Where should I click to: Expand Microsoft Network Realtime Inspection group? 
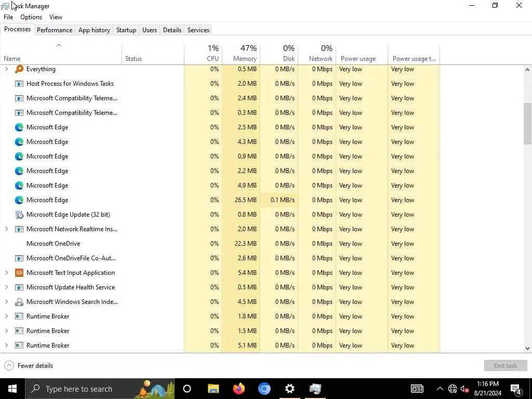(x=6, y=229)
